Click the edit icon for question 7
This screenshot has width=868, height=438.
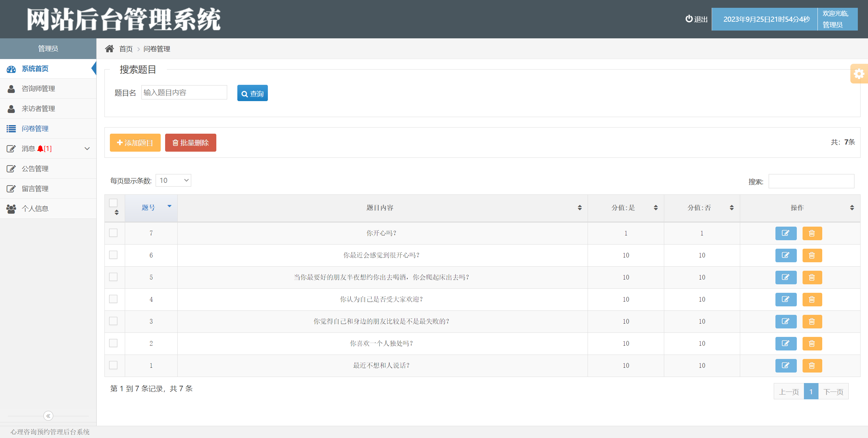point(786,233)
